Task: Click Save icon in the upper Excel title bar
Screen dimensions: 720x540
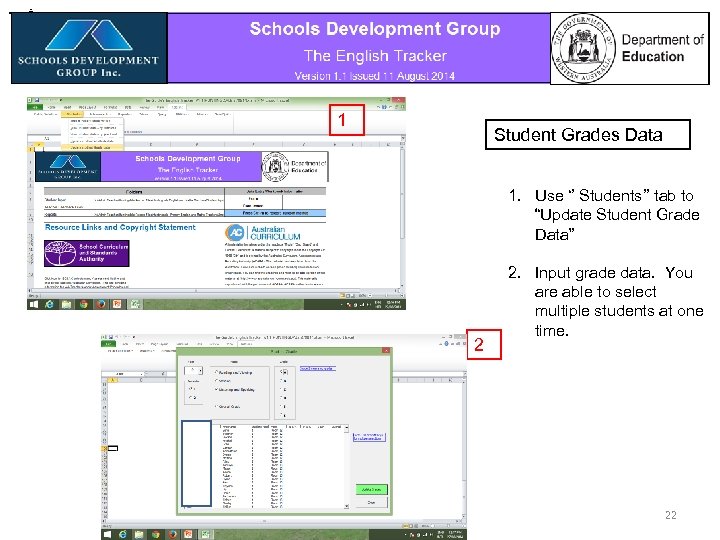Action: [x=37, y=100]
